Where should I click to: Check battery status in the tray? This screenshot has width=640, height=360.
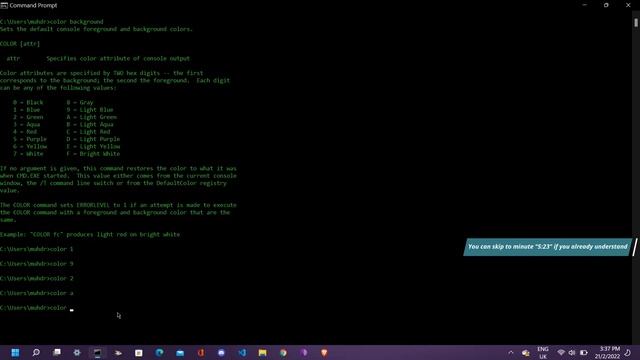[x=584, y=353]
